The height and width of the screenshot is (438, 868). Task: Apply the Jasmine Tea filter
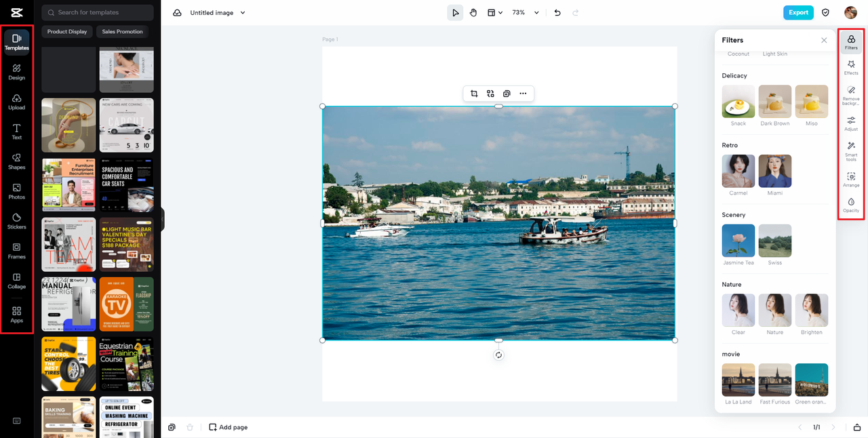point(738,241)
